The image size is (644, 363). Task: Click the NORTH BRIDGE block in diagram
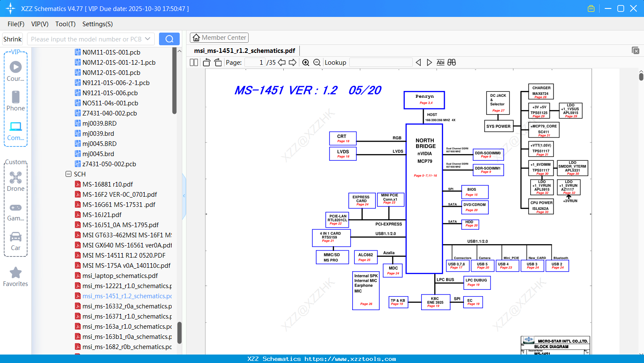pos(424,198)
